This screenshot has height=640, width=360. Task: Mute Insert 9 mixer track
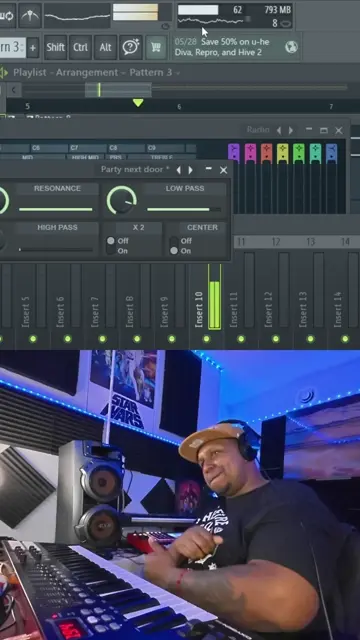click(172, 339)
